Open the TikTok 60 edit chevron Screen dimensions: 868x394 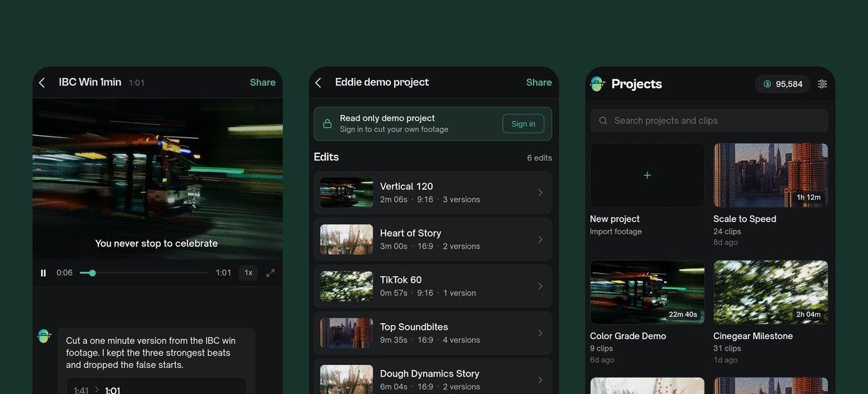pyautogui.click(x=540, y=286)
